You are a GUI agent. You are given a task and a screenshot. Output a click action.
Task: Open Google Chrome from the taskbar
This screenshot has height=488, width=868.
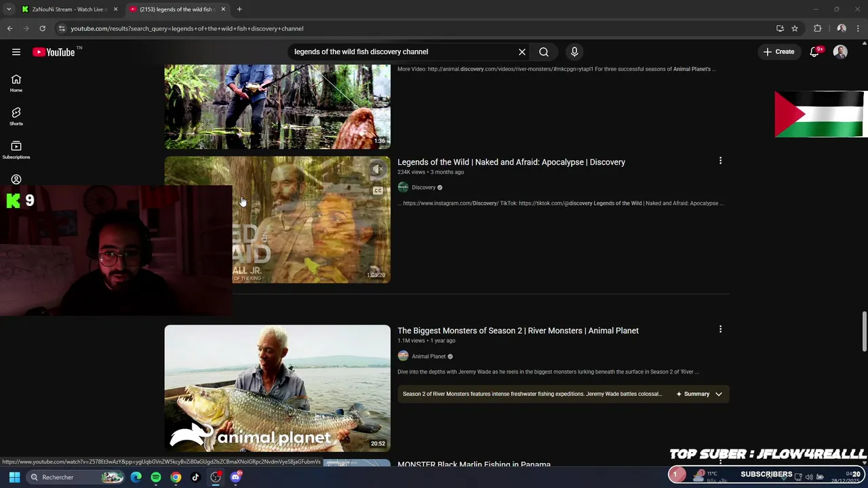click(x=176, y=477)
